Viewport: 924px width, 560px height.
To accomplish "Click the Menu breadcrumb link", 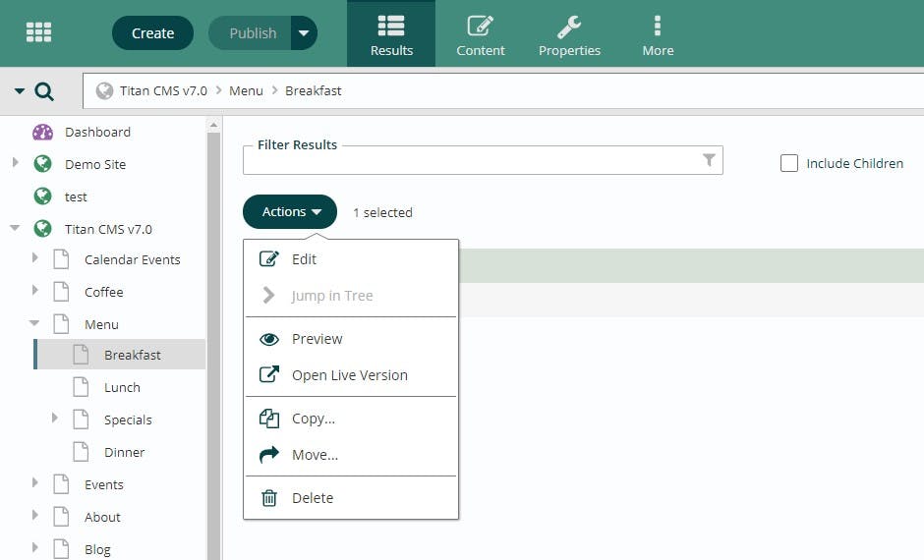I will click(x=246, y=90).
